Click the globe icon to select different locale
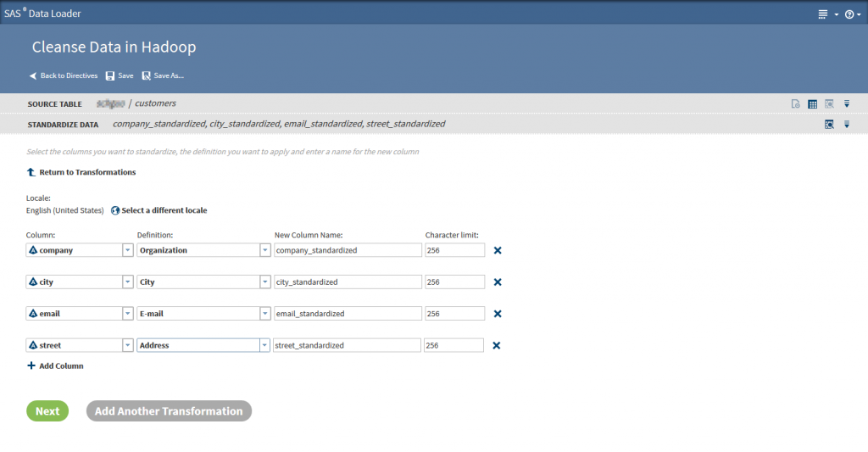The width and height of the screenshot is (868, 452). pyautogui.click(x=115, y=210)
